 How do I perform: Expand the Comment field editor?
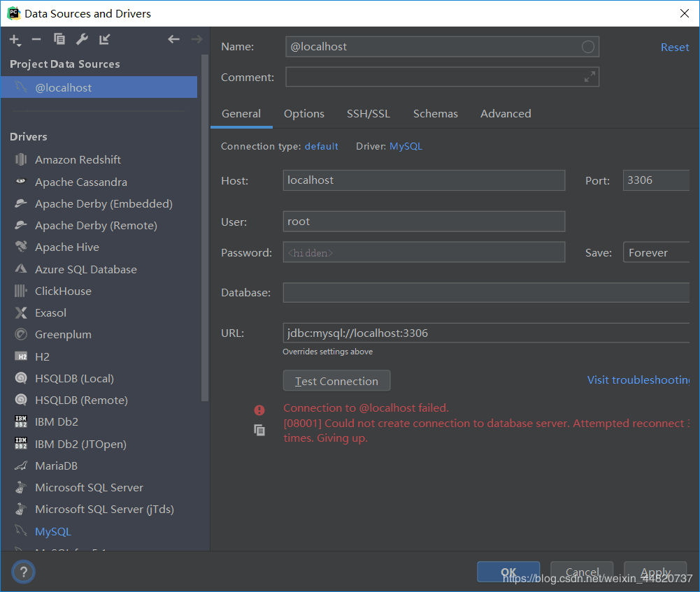point(590,77)
